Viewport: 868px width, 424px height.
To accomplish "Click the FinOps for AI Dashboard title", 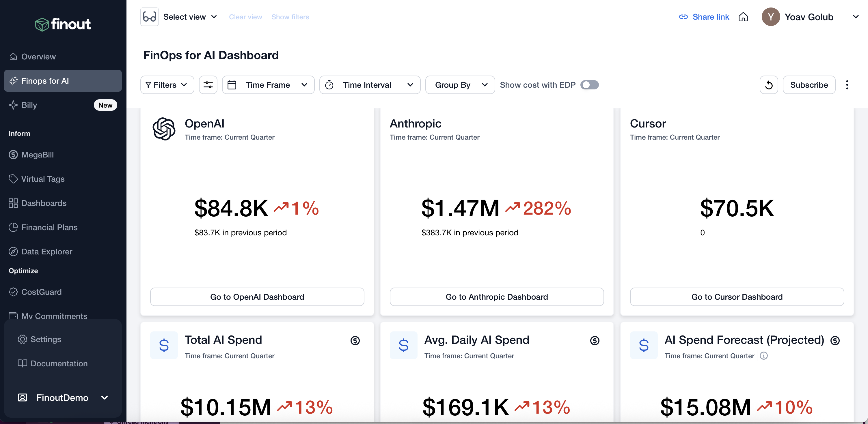I will [x=211, y=55].
